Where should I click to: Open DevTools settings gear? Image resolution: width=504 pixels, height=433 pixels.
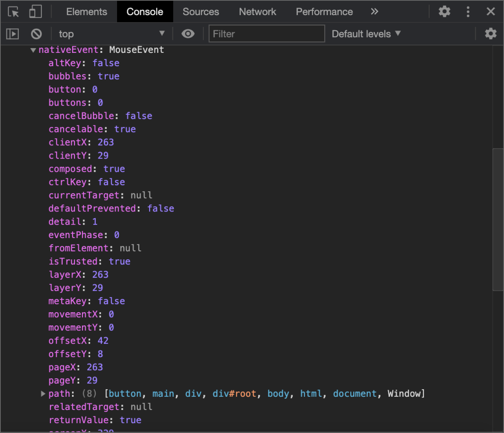click(444, 12)
